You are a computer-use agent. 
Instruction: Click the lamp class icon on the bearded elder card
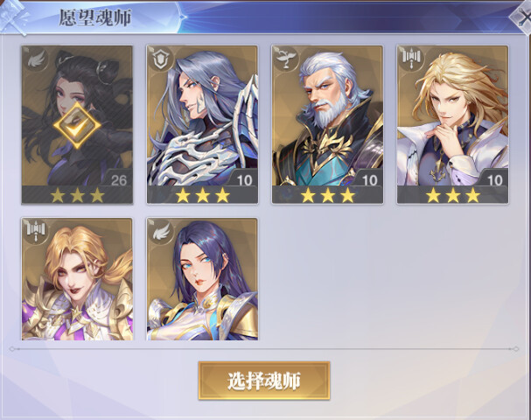click(x=285, y=59)
